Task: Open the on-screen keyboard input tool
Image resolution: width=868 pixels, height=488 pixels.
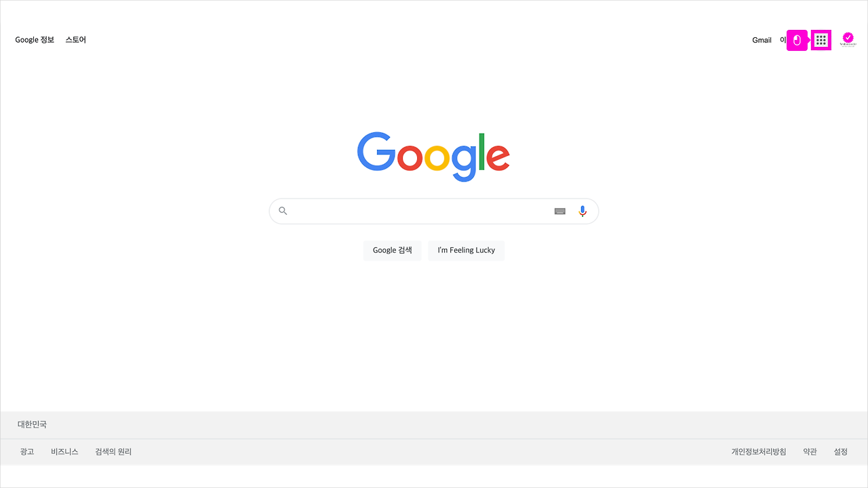Action: tap(560, 211)
